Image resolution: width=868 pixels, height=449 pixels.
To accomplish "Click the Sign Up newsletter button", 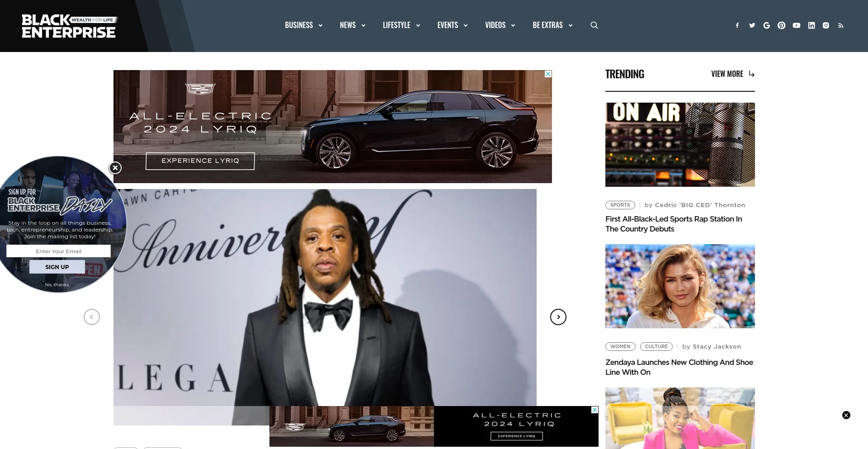I will coord(57,267).
